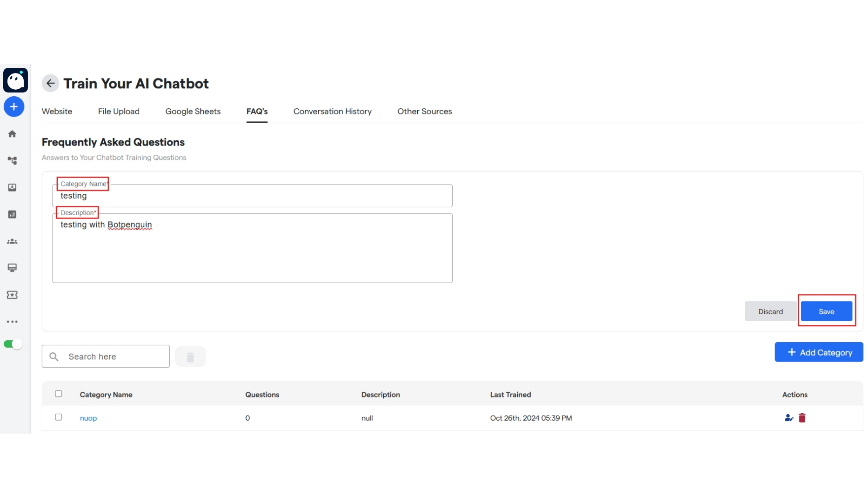Open the inbox download icon in sidebar
The width and height of the screenshot is (868, 502).
12,187
